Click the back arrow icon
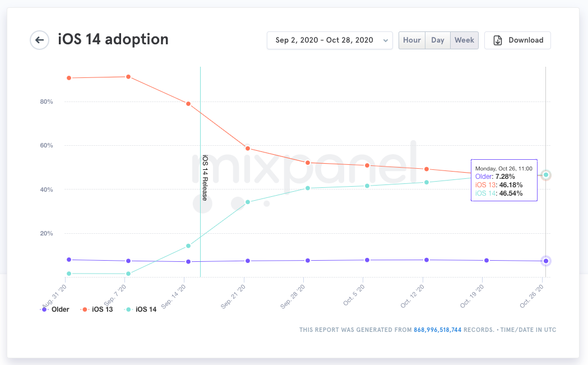The height and width of the screenshot is (365, 588). point(39,40)
